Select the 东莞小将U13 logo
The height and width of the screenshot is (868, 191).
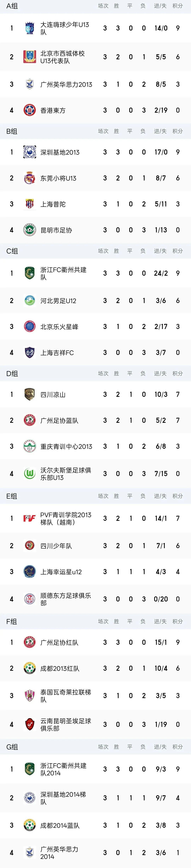point(30,178)
